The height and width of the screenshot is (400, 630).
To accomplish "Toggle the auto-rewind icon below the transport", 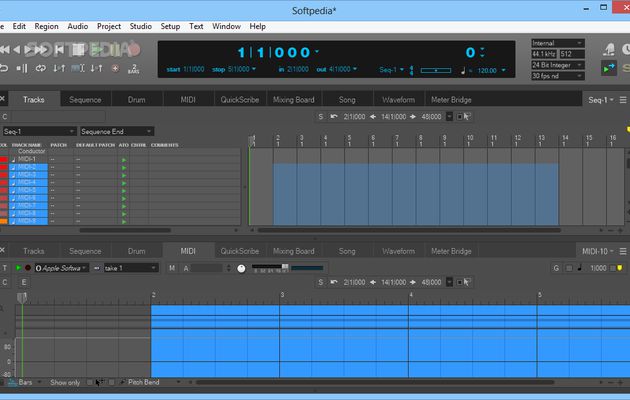I will point(4,68).
